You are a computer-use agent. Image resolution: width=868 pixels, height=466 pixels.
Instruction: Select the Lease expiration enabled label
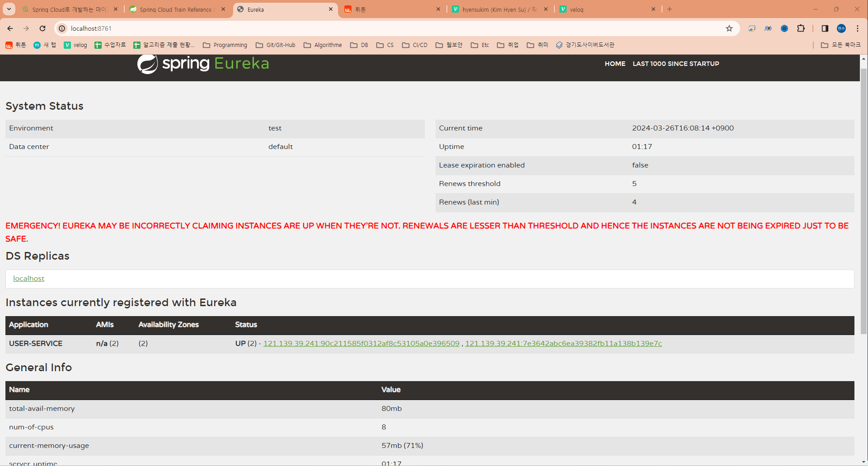tap(482, 165)
